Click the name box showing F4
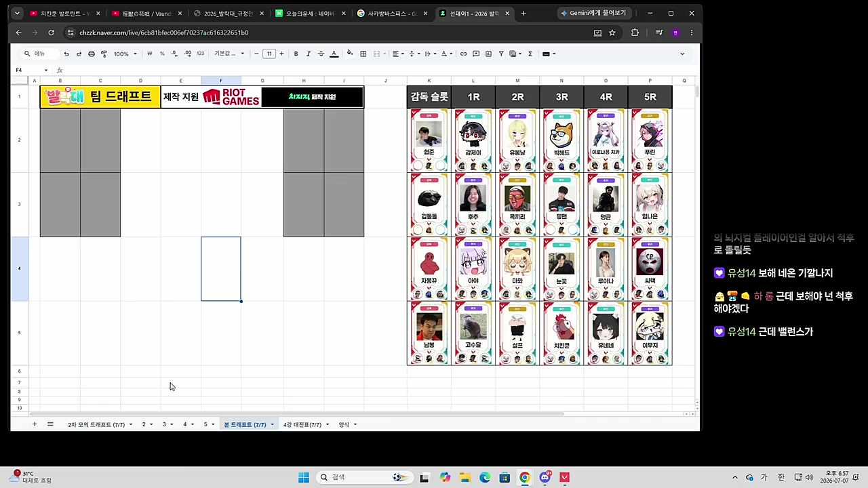This screenshot has height=488, width=868. pos(31,70)
